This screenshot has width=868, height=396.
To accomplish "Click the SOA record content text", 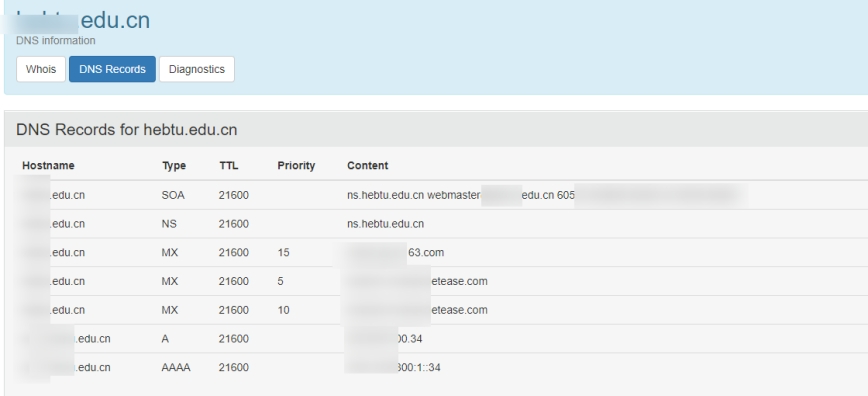I will coord(461,195).
